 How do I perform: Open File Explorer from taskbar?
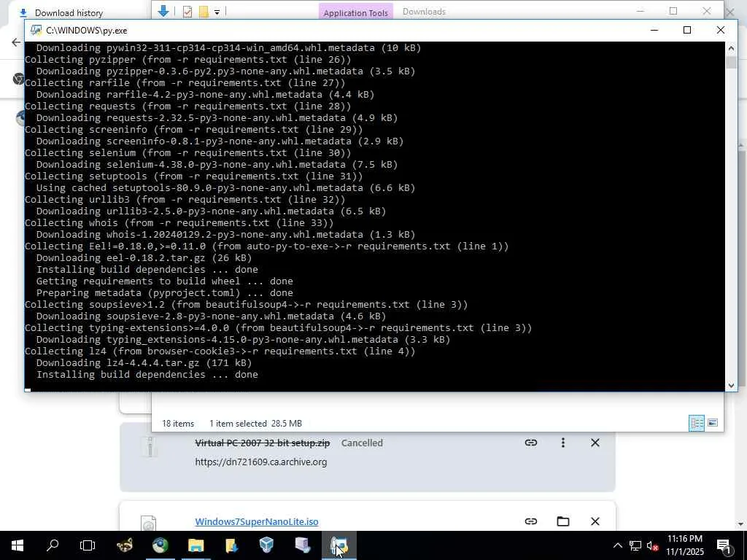[196, 545]
